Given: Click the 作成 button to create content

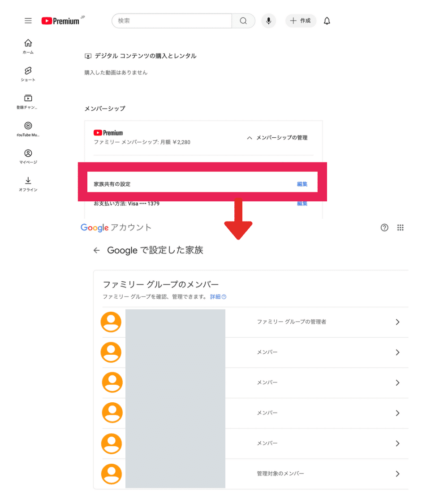Looking at the screenshot, I should click(x=301, y=21).
